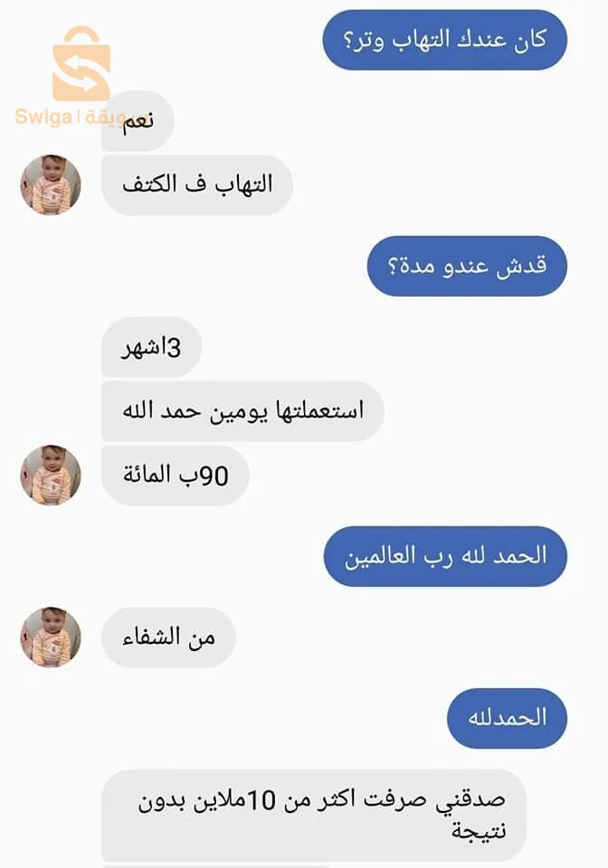
Task: Click the word نتيجة in last message
Action: (479, 830)
